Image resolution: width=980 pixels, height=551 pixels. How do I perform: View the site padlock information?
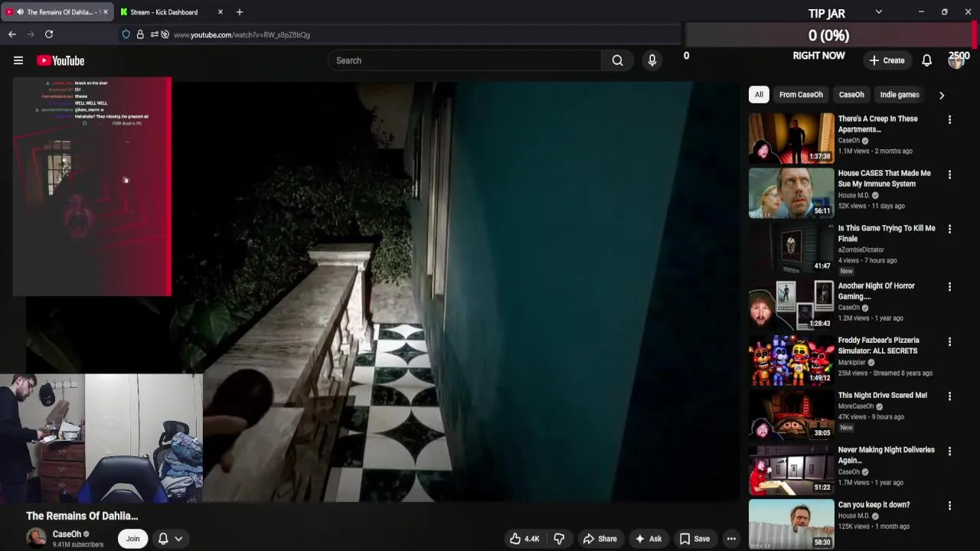pyautogui.click(x=140, y=34)
